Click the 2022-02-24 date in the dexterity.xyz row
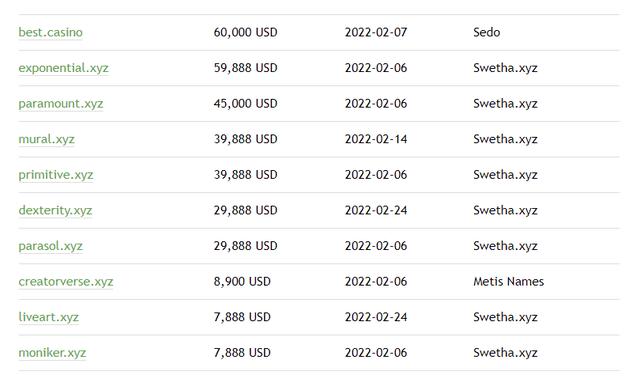The width and height of the screenshot is (640, 390). point(376,211)
